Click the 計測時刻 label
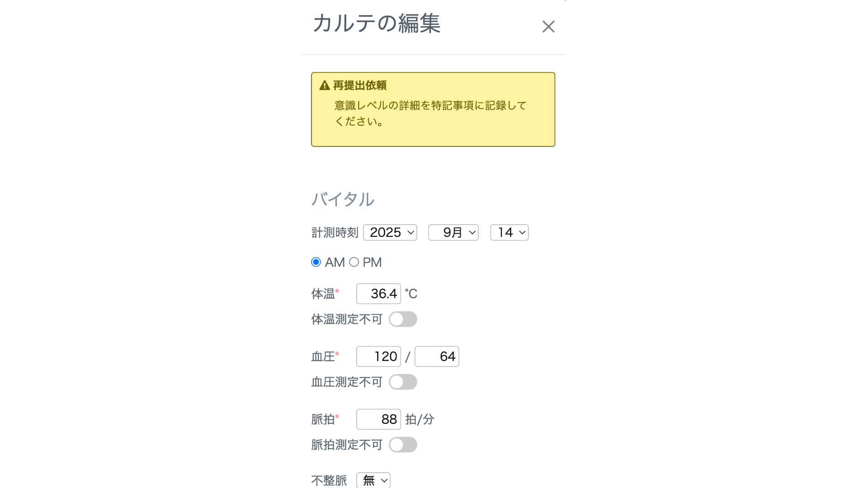The height and width of the screenshot is (488, 868). point(335,233)
